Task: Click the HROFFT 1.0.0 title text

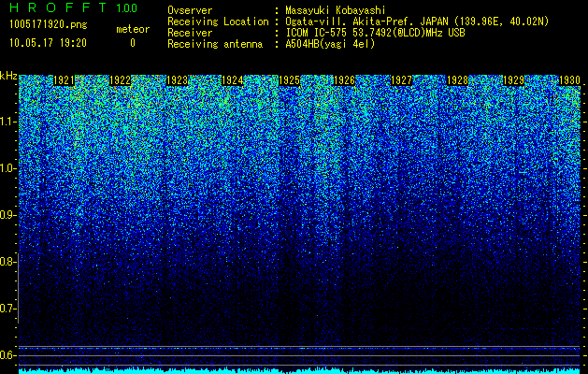Action: click(x=74, y=7)
